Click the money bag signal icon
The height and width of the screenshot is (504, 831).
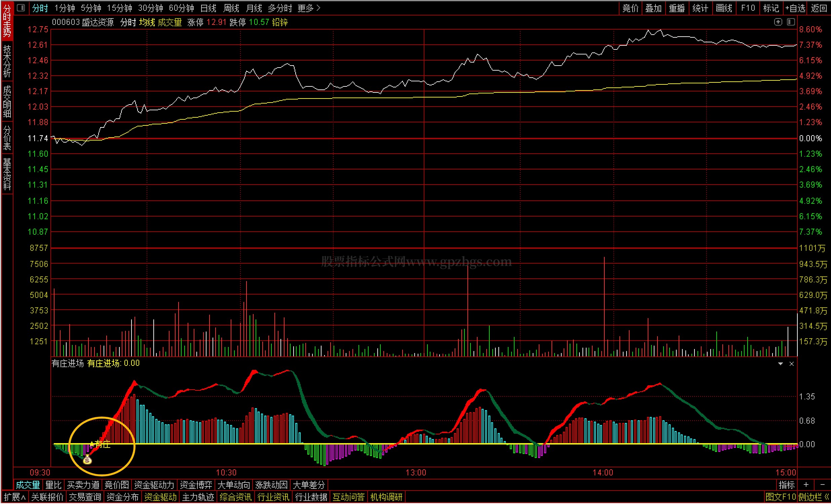pyautogui.click(x=87, y=459)
